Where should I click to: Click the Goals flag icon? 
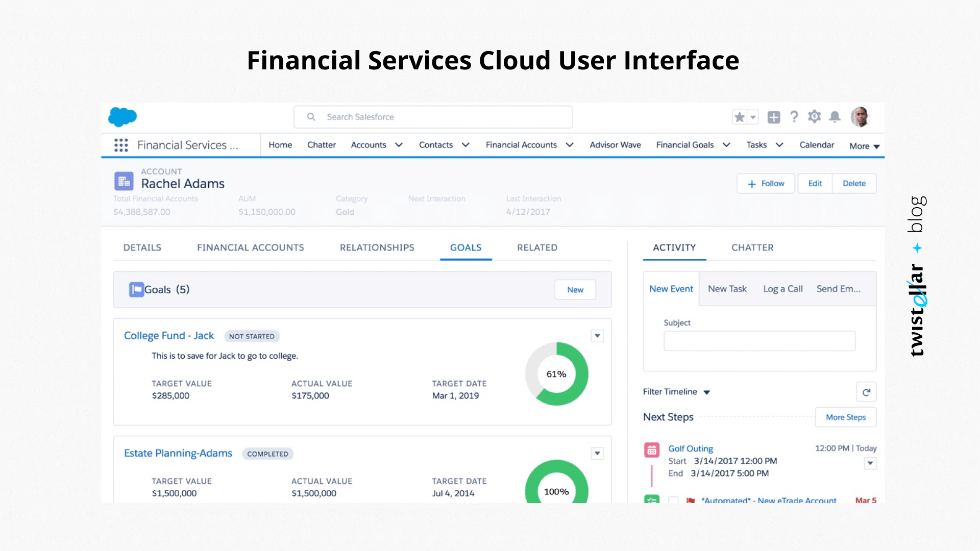click(136, 290)
